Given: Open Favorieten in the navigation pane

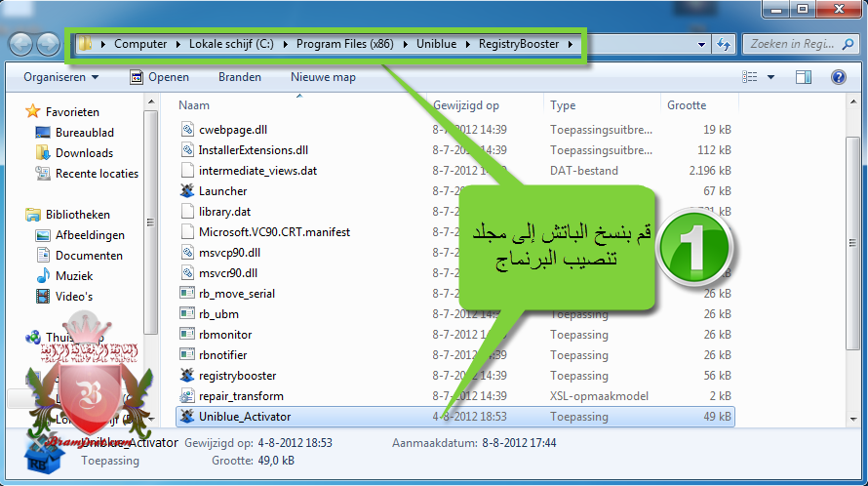Looking at the screenshot, I should [x=72, y=112].
